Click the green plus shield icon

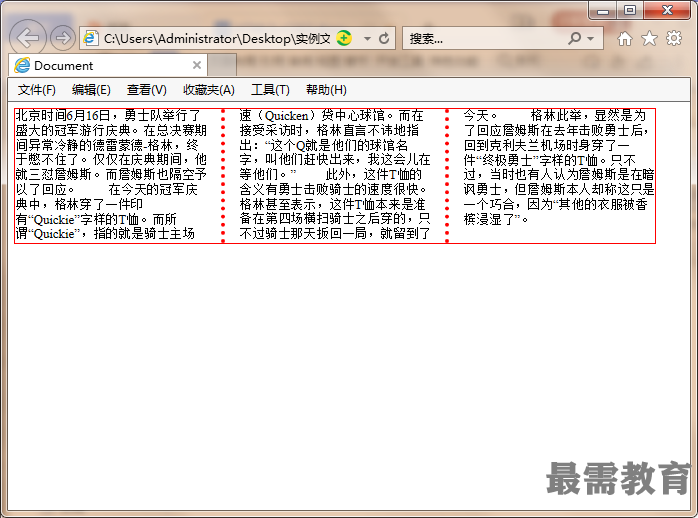tap(344, 39)
